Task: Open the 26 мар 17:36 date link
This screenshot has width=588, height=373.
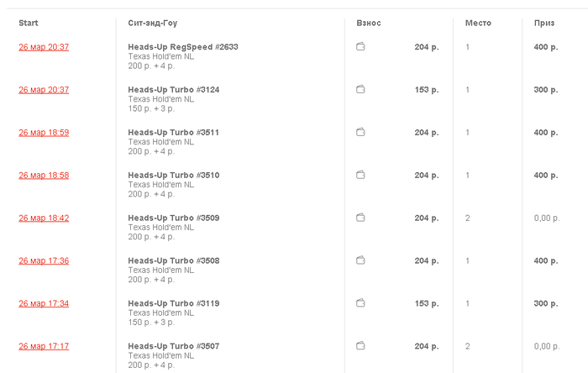Action: pos(44,260)
